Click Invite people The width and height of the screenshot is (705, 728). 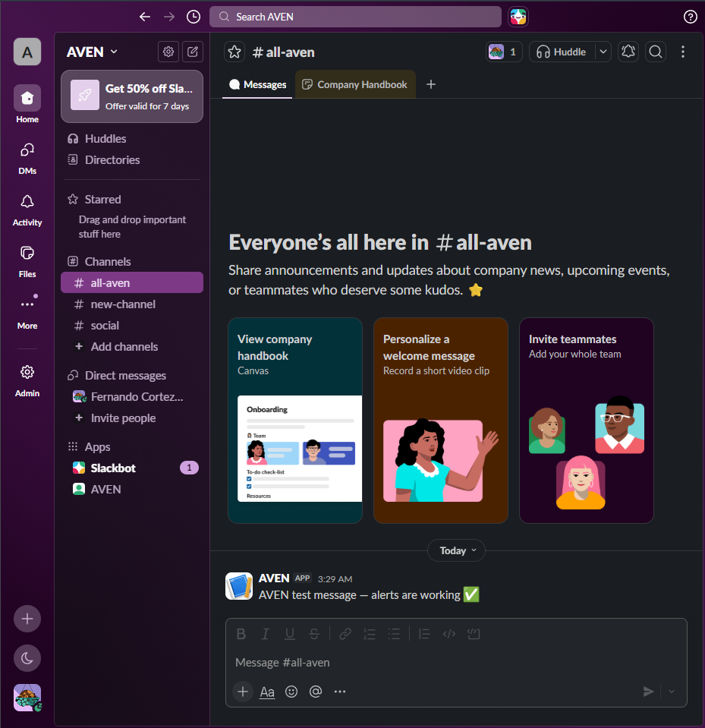tap(132, 418)
